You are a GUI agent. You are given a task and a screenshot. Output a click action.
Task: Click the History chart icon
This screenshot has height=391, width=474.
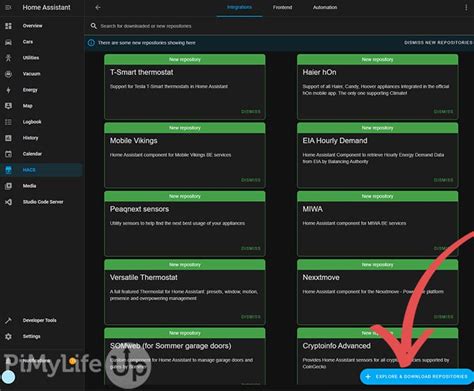click(8, 138)
